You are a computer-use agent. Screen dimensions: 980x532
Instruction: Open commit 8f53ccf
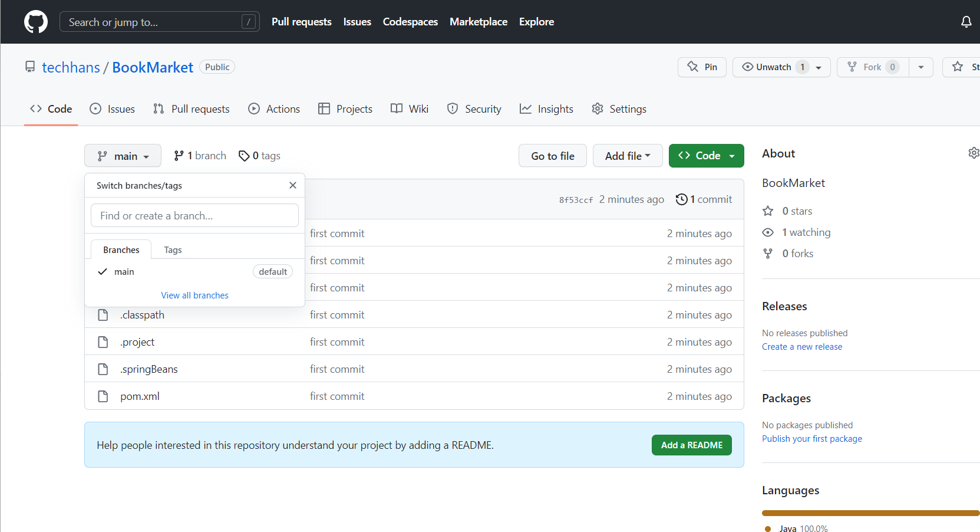(x=576, y=200)
